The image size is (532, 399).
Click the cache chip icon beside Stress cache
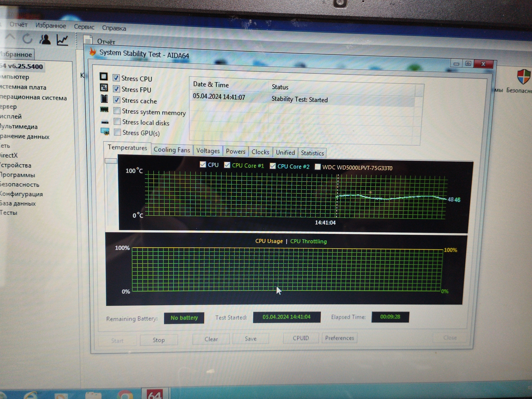pos(104,98)
